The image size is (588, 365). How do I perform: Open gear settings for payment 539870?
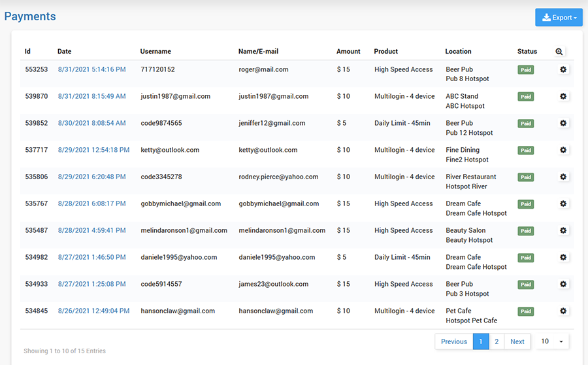(563, 96)
